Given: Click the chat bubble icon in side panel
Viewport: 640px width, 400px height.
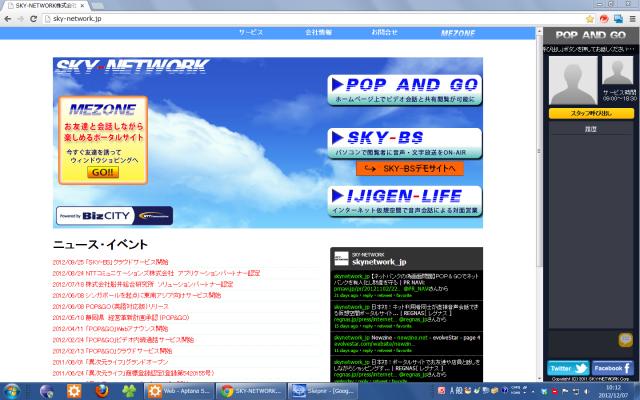Looking at the screenshot, I should click(x=625, y=340).
